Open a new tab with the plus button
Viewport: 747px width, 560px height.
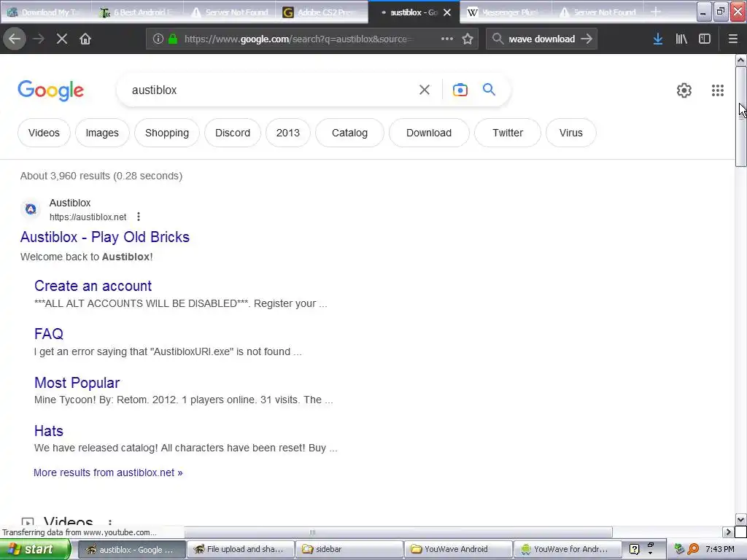tap(656, 12)
